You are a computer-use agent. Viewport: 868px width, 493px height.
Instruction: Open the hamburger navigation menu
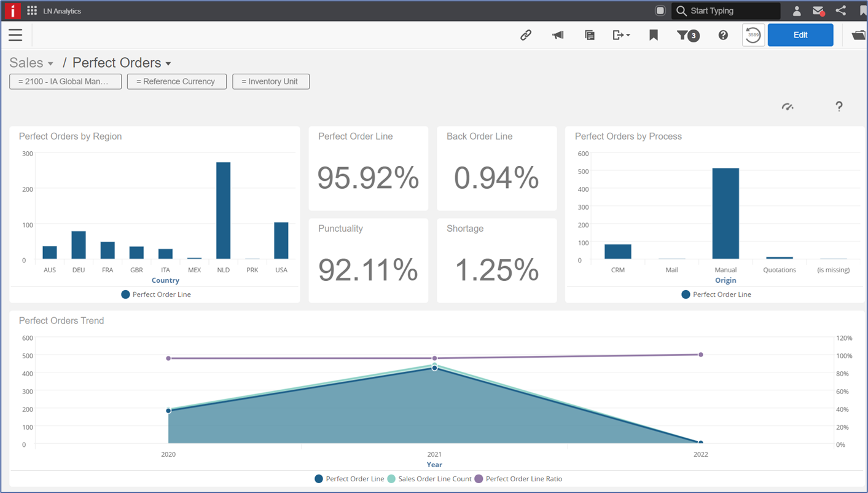pyautogui.click(x=15, y=35)
